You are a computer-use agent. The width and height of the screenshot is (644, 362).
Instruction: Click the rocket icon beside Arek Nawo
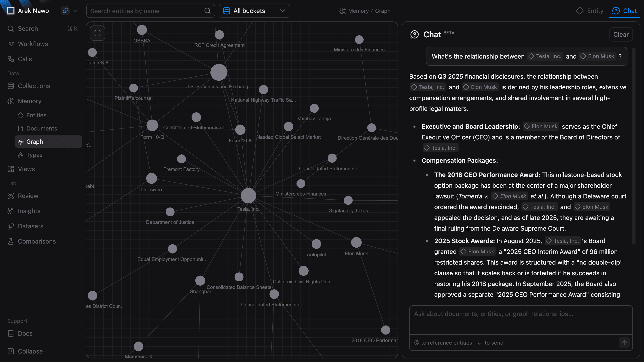(x=65, y=11)
